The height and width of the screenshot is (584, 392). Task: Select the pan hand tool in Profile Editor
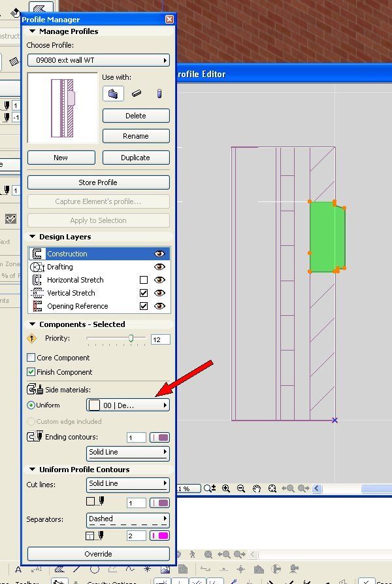(x=256, y=489)
